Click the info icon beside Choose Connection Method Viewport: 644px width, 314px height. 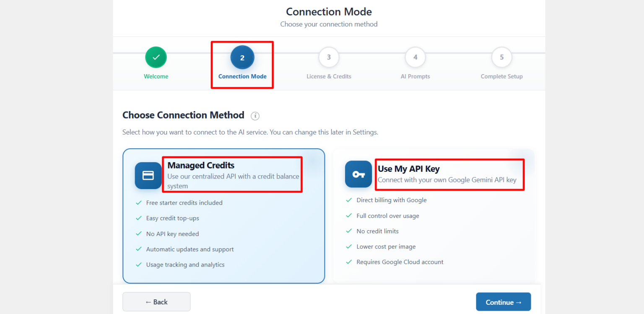[255, 116]
